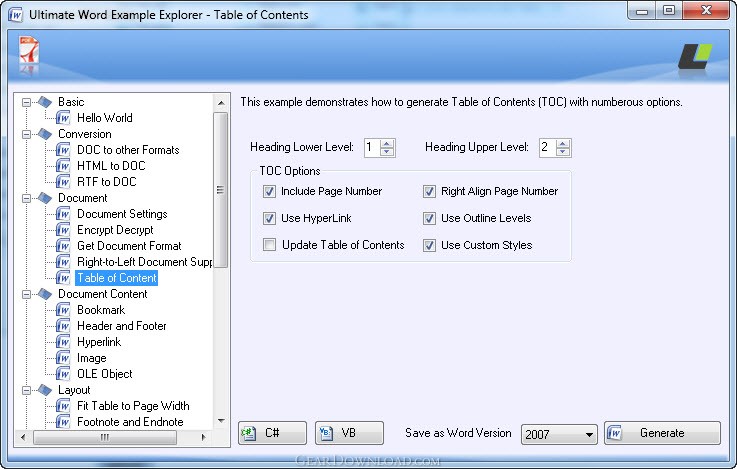Click the Word icon next to Encrypt Decrypt
Viewport: 737px width, 469px height.
pyautogui.click(x=63, y=230)
